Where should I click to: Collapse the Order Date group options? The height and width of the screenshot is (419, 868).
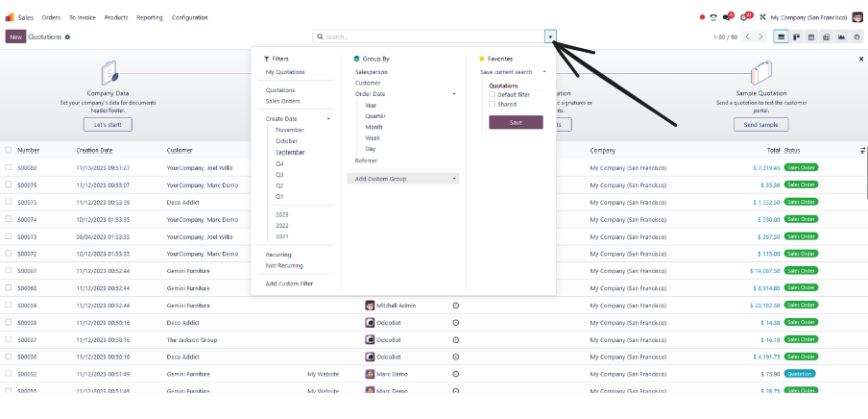tap(454, 94)
